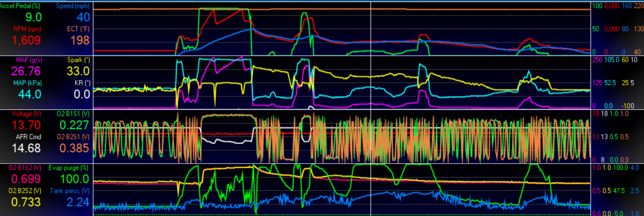This screenshot has width=644, height=216.
Task: Click the green Evap purge value 100.0
Action: [75, 179]
